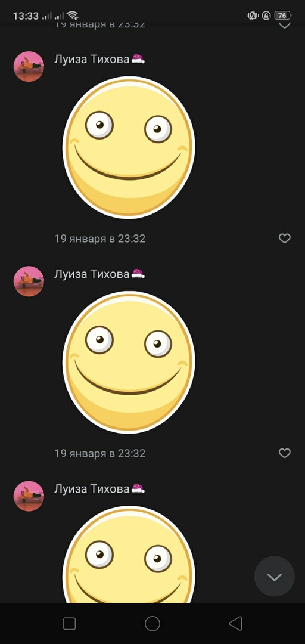This screenshot has height=644, width=305.
Task: Tap the battery indicator showing 76
Action: click(x=282, y=16)
